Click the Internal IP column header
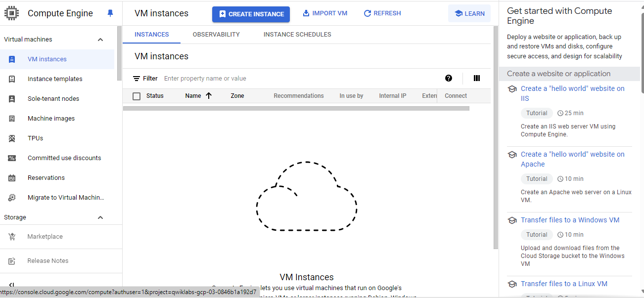Screen dimensions: 644x298 (x=393, y=96)
